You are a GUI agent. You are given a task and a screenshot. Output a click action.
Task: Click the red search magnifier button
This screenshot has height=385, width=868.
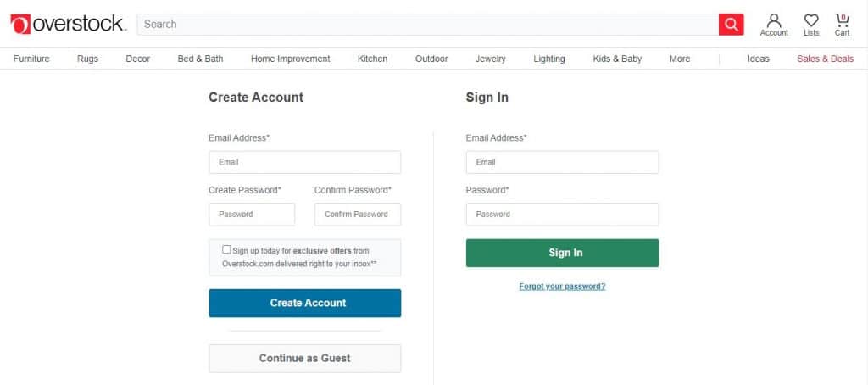(732, 25)
